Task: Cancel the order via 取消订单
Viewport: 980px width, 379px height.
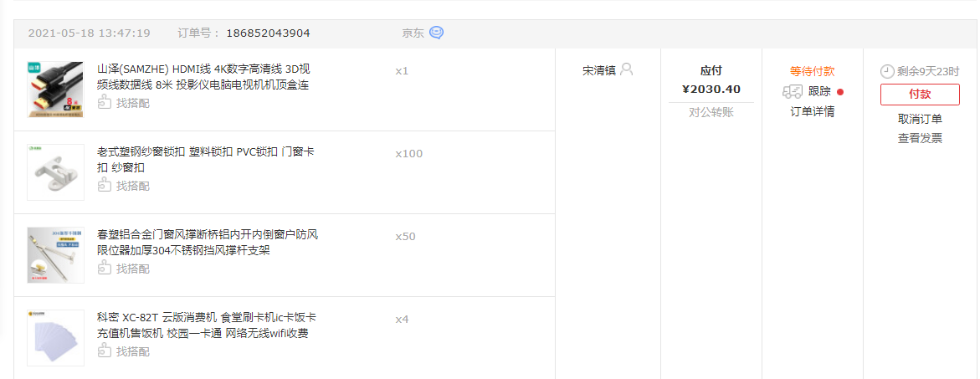Action: (x=920, y=120)
